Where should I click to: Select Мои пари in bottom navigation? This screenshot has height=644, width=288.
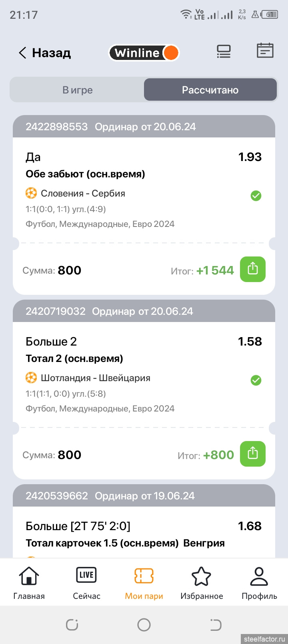point(144,583)
